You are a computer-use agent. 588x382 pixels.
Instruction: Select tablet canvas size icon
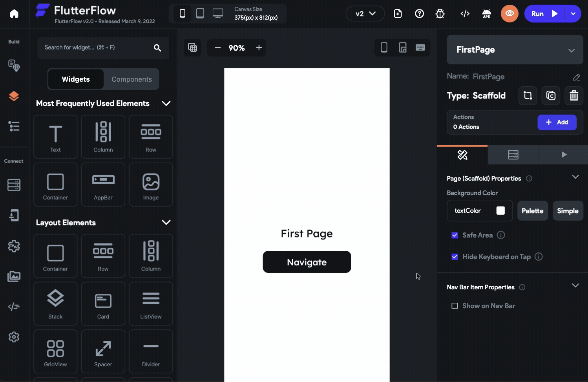200,14
